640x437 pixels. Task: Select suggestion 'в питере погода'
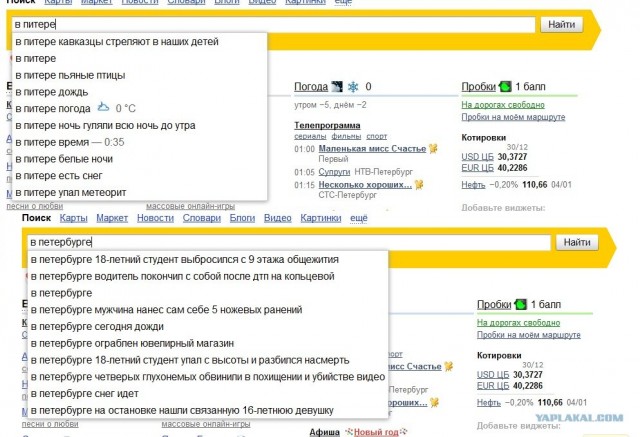click(x=140, y=109)
